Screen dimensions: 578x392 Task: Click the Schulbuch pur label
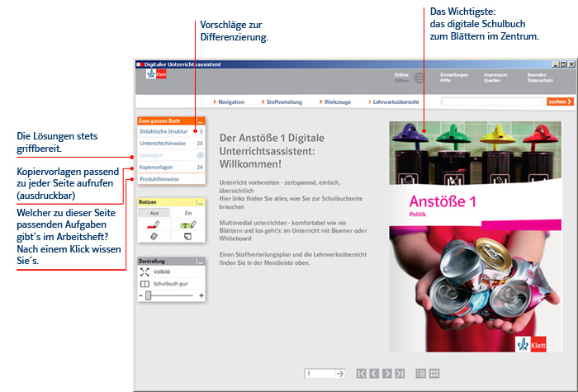[171, 284]
